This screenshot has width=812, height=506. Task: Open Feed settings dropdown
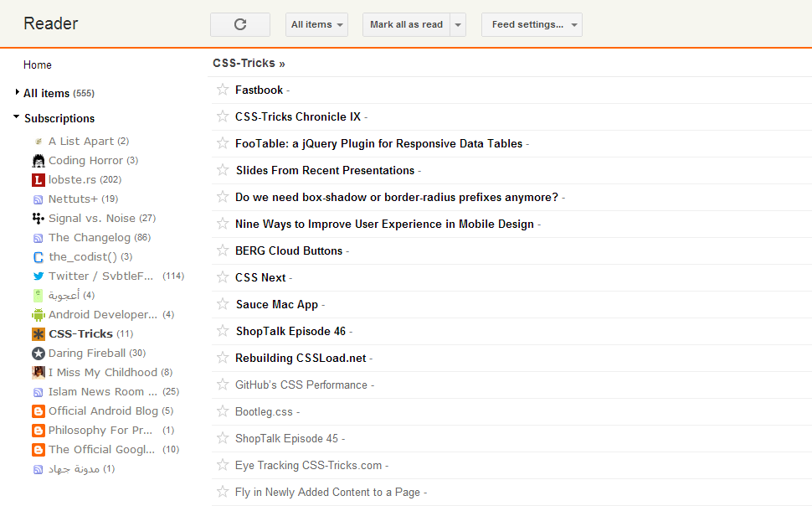532,24
